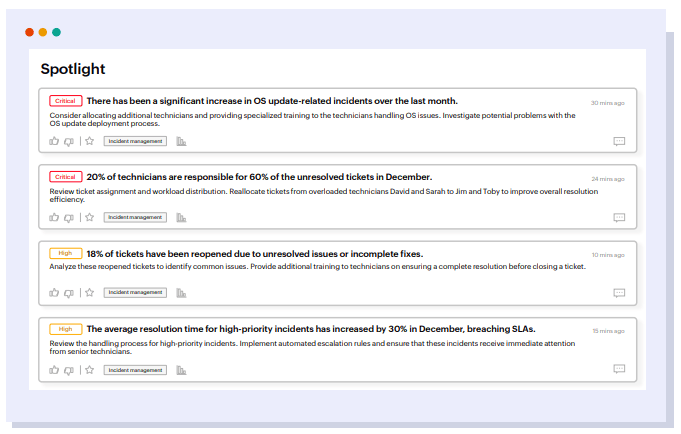Open comments on OS update incidents card

619,141
